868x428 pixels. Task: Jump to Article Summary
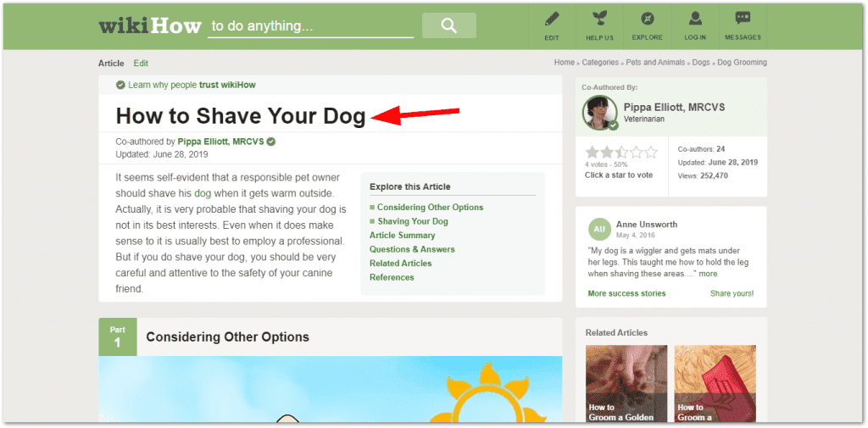coord(403,236)
